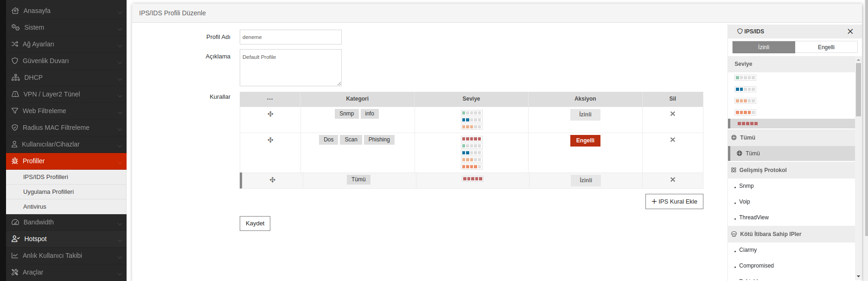Image resolution: width=868 pixels, height=281 pixels.
Task: Click the Anasayfa home icon
Action: (x=15, y=11)
